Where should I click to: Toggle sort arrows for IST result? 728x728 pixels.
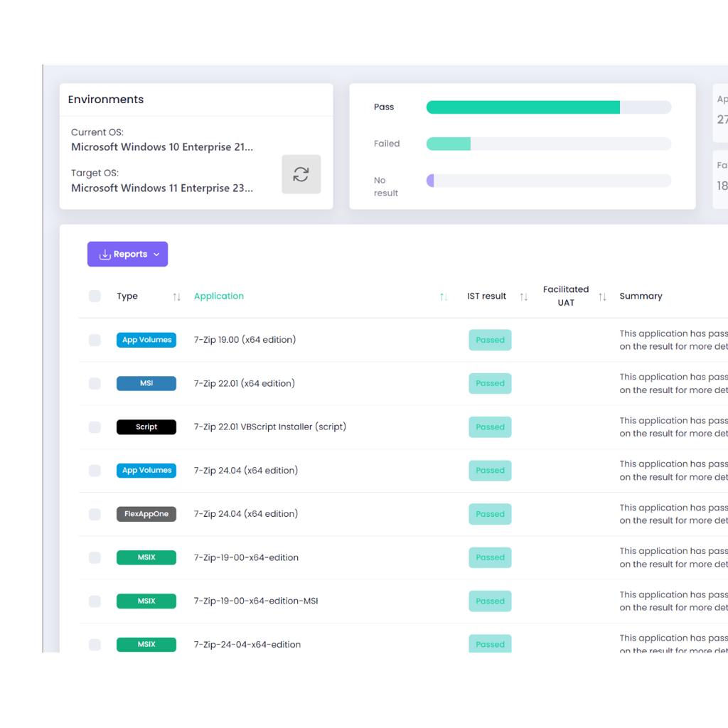click(524, 296)
